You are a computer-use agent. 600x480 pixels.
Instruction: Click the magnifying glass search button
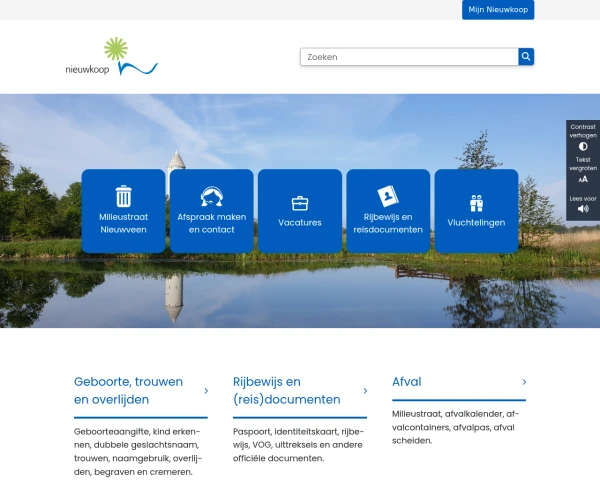[526, 57]
